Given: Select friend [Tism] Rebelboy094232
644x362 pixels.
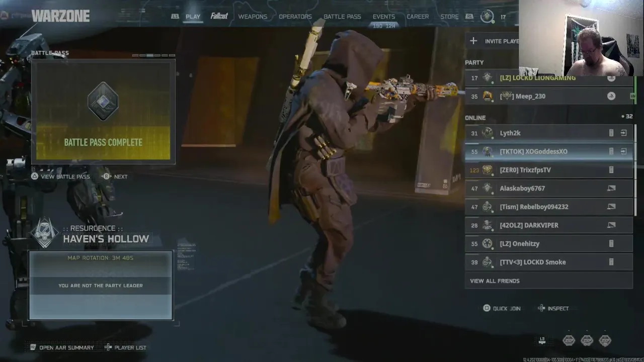Looking at the screenshot, I should pos(549,207).
